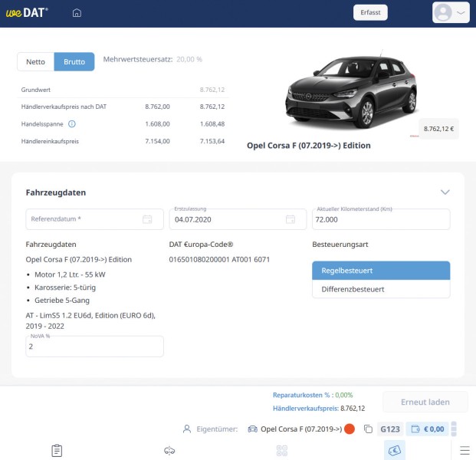Click DAT €uropa-Code number 016501080200001
The width and height of the screenshot is (476, 460).
(x=199, y=260)
